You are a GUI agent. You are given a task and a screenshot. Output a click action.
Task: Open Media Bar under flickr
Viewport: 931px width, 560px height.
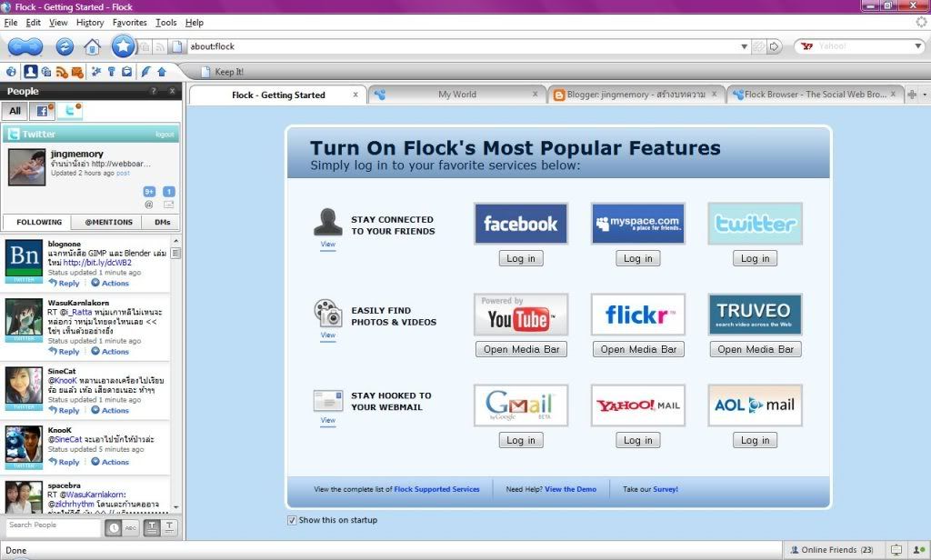[x=638, y=349]
